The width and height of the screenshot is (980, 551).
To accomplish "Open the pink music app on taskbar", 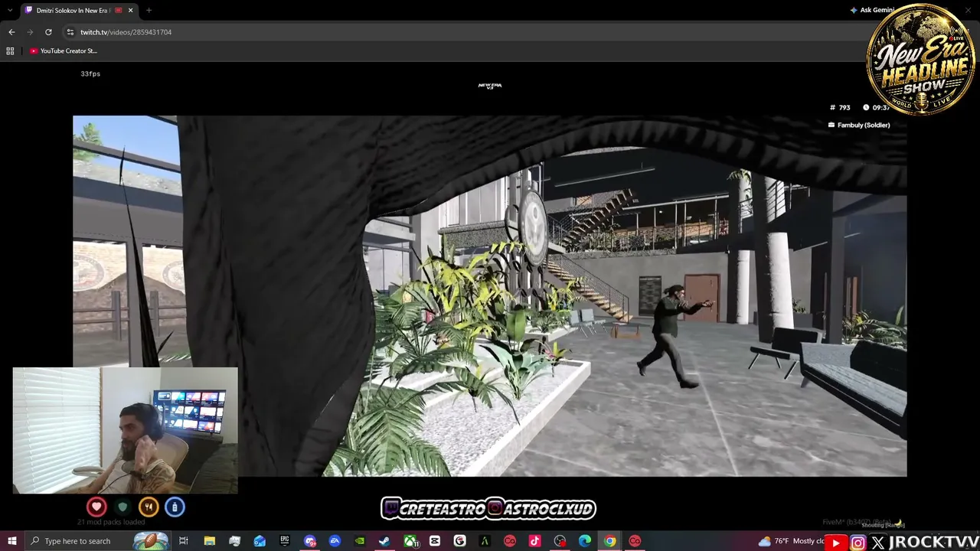I will click(x=534, y=541).
